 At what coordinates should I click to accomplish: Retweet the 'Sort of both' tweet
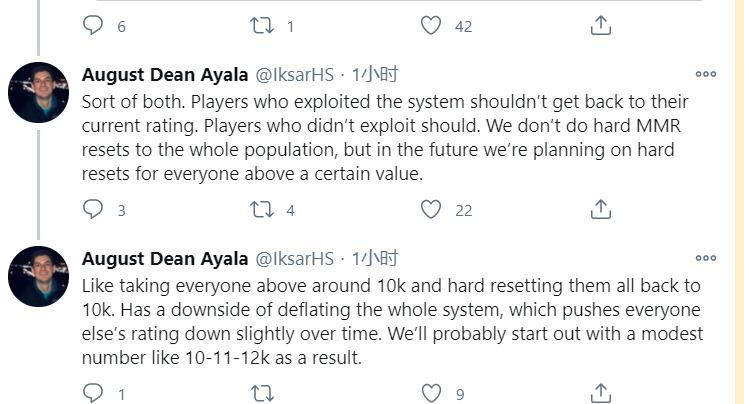tap(262, 209)
